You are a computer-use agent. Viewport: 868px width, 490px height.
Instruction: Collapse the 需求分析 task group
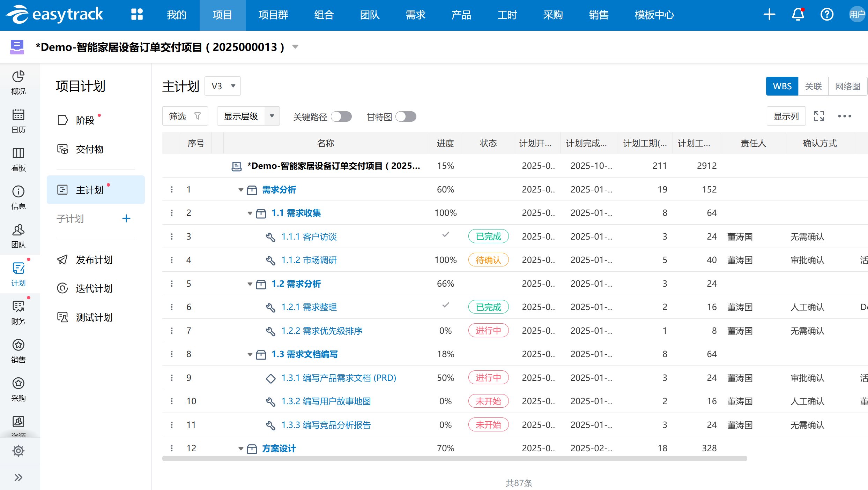(x=240, y=190)
